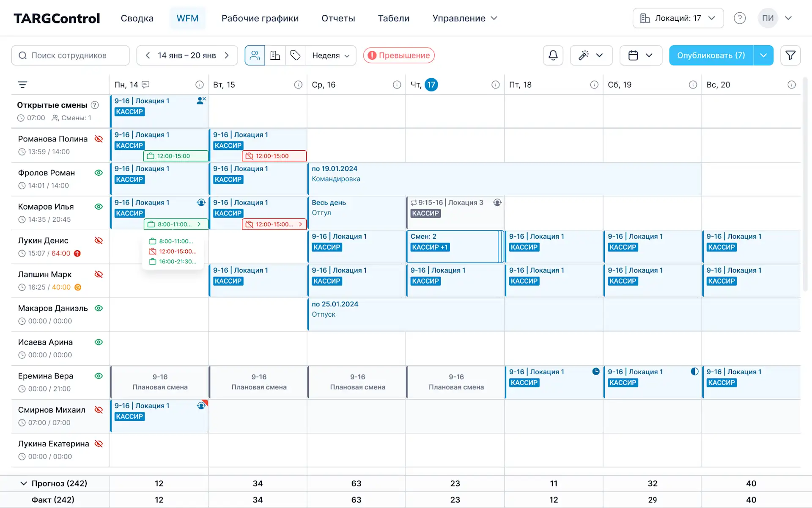Switch to employees view icon
This screenshot has height=508, width=812.
255,55
